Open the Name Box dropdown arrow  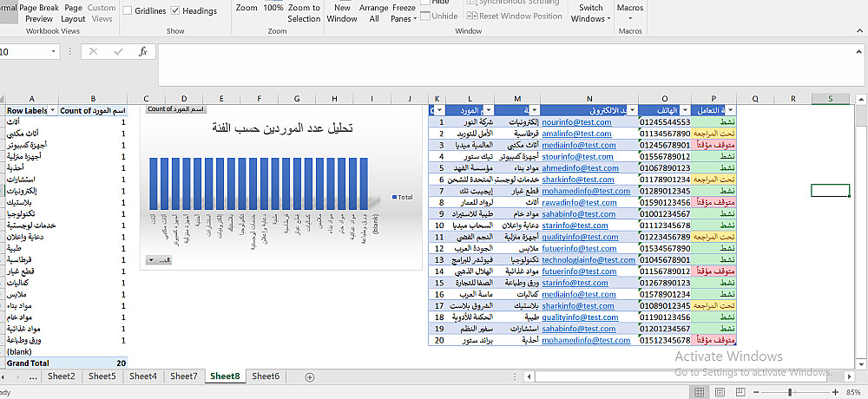click(54, 51)
